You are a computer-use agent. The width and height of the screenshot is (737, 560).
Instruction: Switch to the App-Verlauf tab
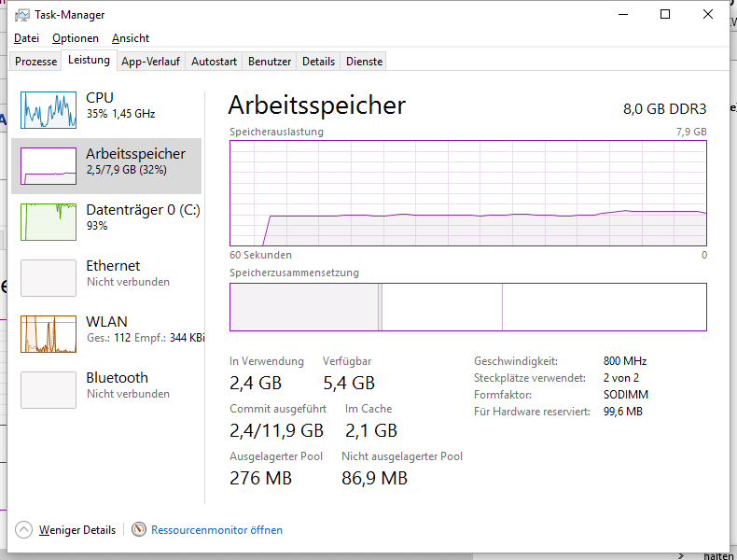point(150,62)
